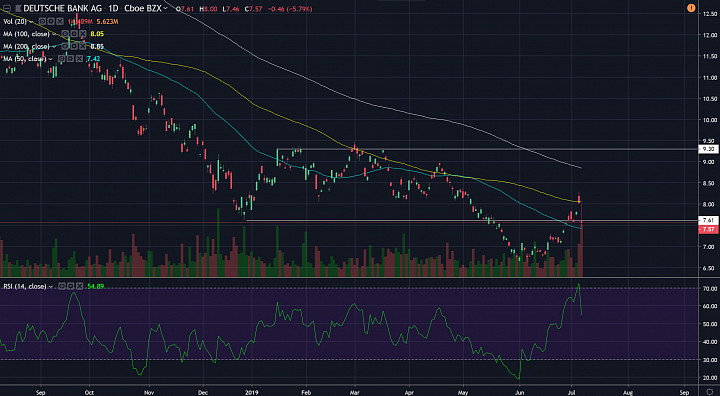Screen dimensions: 720x396
Task: Click the MA (50, close) indicator label
Action: coord(24,59)
